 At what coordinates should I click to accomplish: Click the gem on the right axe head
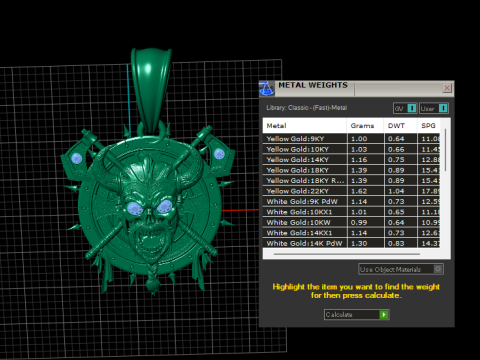pos(219,154)
